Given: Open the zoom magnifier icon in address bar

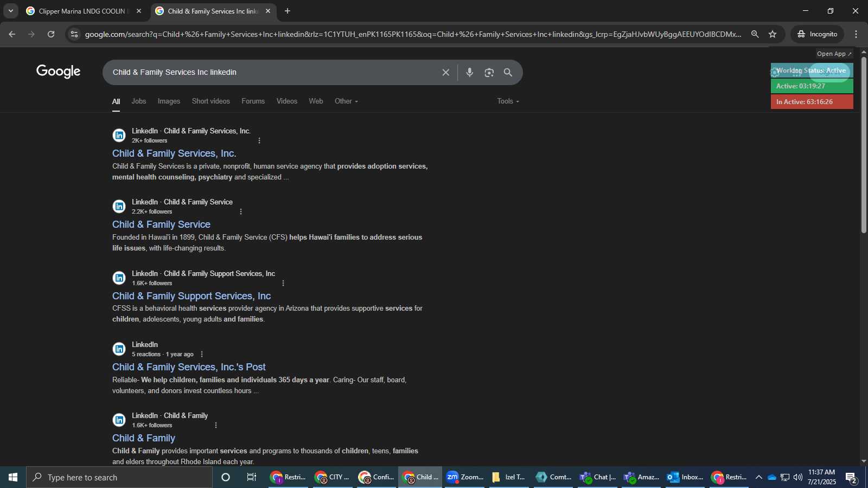Looking at the screenshot, I should pos(755,34).
